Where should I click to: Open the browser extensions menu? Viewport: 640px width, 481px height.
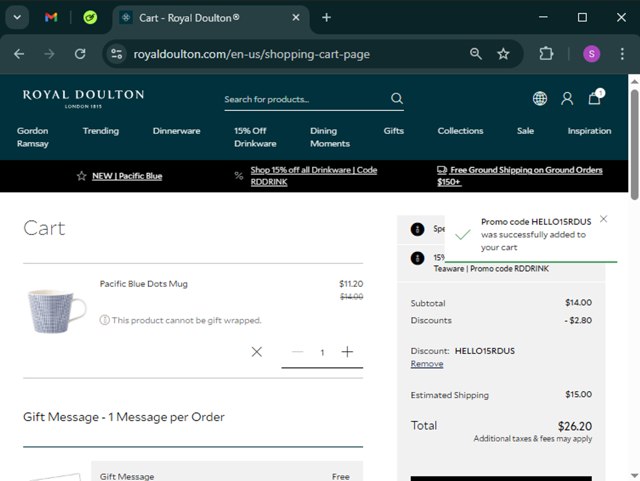coord(546,54)
